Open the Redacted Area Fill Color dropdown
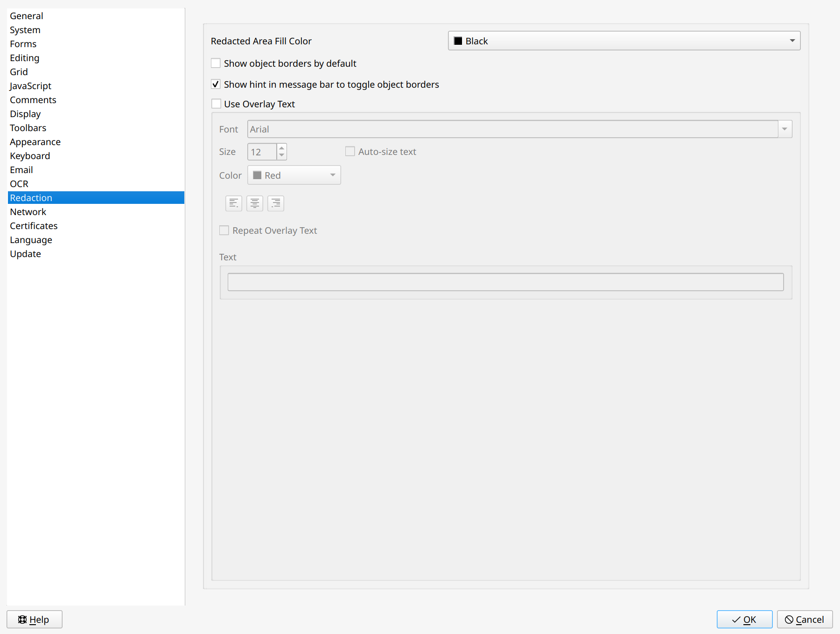This screenshot has width=840, height=634. (x=792, y=41)
